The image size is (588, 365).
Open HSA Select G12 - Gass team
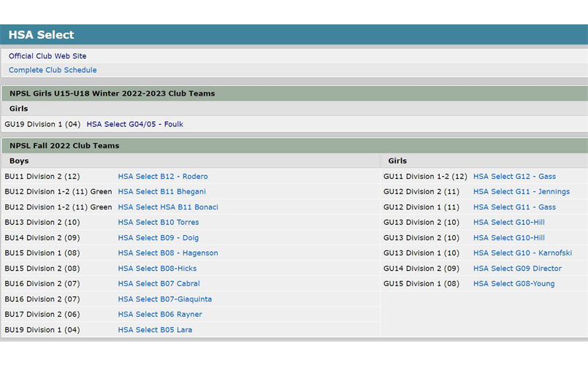coord(514,177)
